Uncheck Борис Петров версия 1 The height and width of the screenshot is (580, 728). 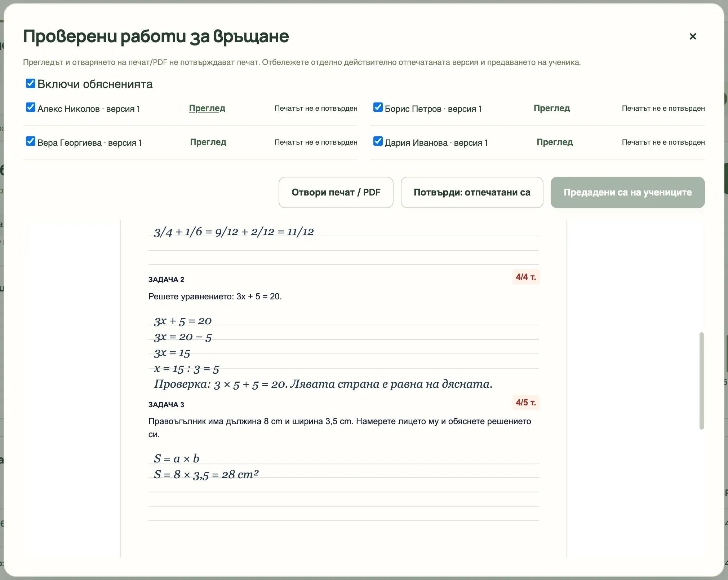tap(378, 107)
